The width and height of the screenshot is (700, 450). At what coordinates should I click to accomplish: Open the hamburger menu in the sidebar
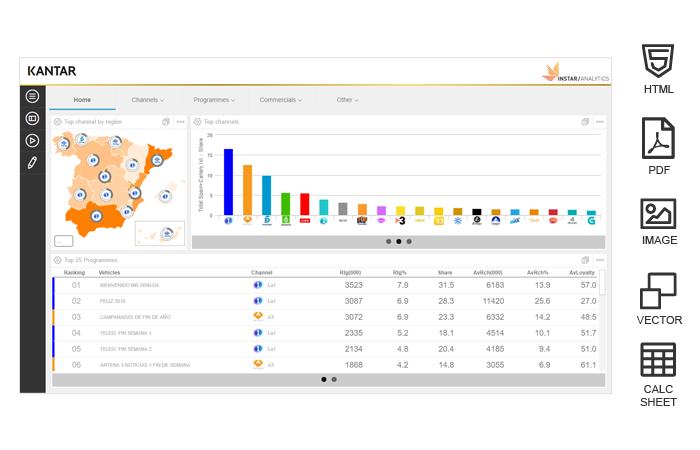click(x=32, y=96)
